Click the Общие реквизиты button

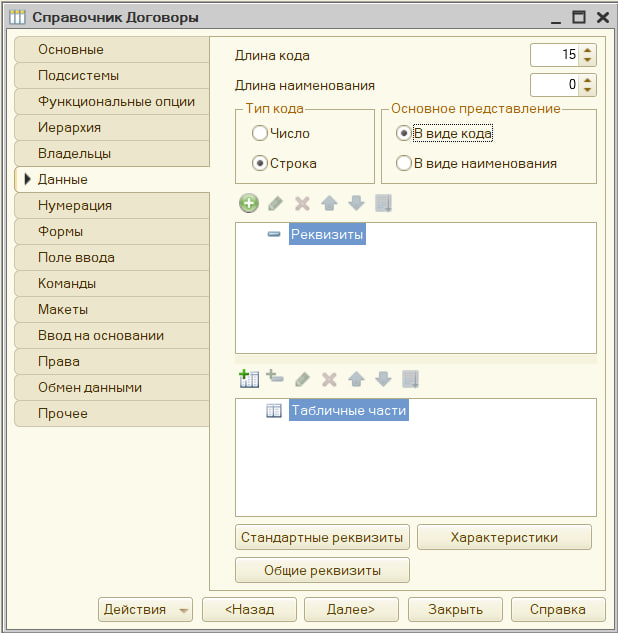322,570
